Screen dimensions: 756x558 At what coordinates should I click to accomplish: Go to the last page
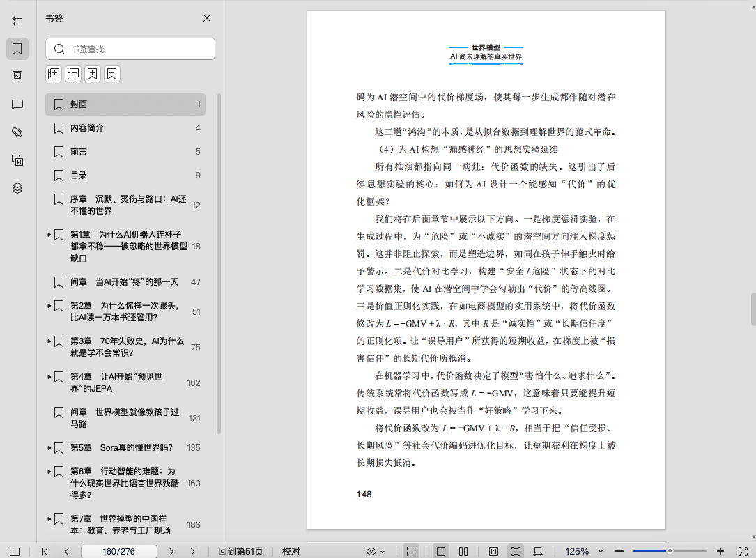[193, 551]
